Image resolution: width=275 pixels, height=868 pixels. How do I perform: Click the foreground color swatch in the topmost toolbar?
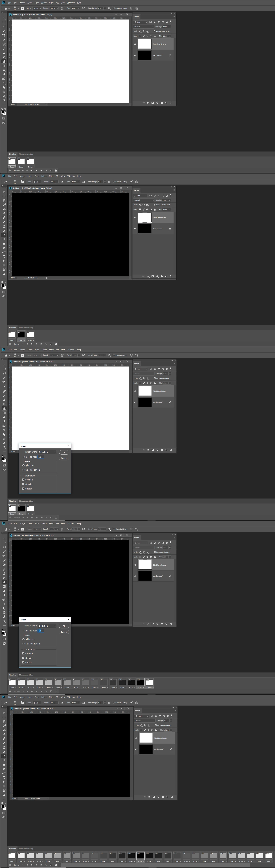tap(3, 112)
